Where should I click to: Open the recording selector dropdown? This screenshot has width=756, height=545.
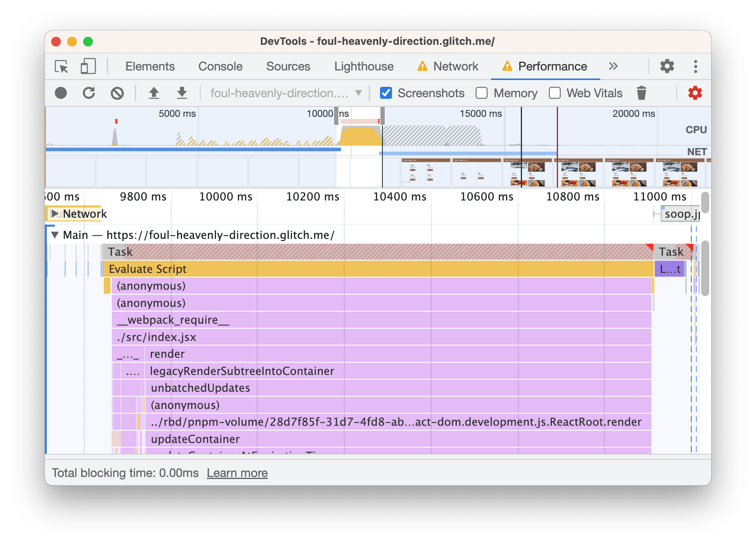286,93
